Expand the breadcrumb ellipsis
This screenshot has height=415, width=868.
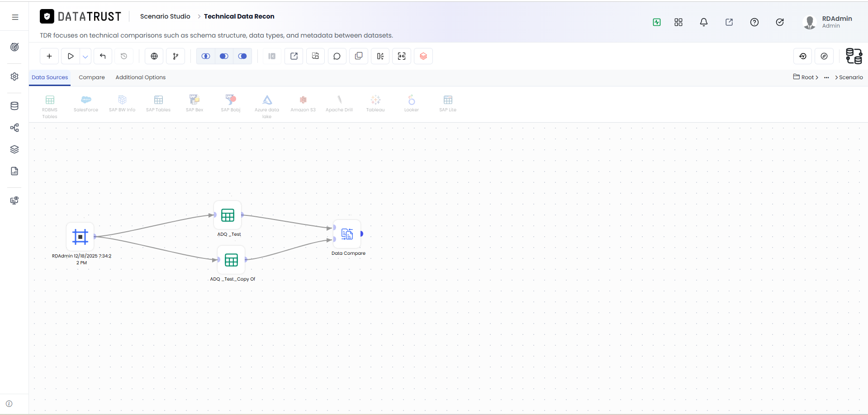pos(826,77)
